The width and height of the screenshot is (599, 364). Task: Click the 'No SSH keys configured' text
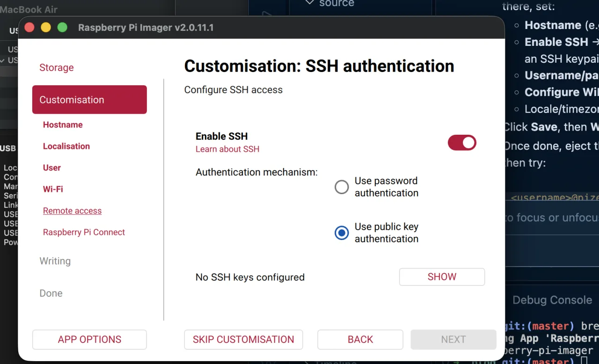click(x=250, y=277)
